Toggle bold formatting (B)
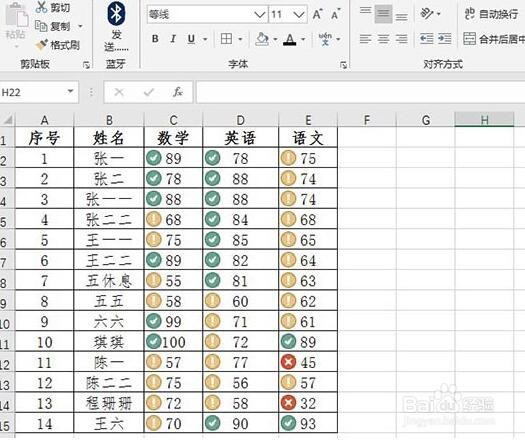Screen dimensions: 525x440 pos(155,39)
